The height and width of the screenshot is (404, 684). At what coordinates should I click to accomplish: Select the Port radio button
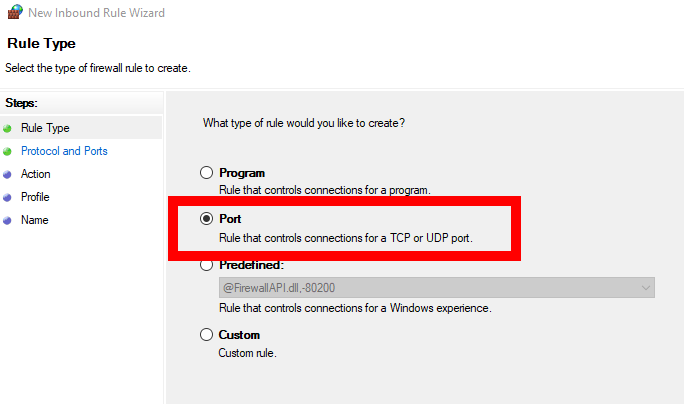pyautogui.click(x=207, y=218)
